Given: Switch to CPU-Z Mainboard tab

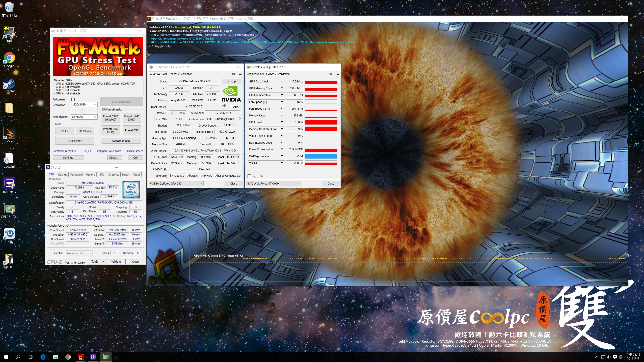Looking at the screenshot, I should click(x=76, y=175).
